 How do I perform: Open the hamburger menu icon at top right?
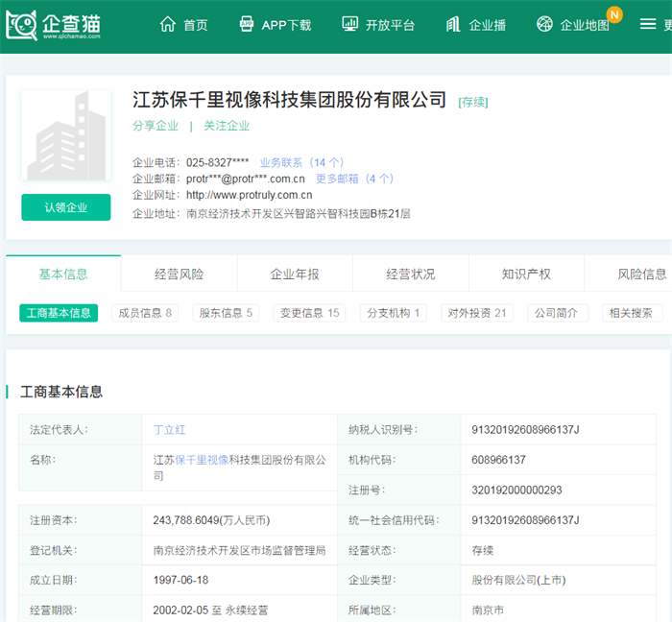coord(648,24)
